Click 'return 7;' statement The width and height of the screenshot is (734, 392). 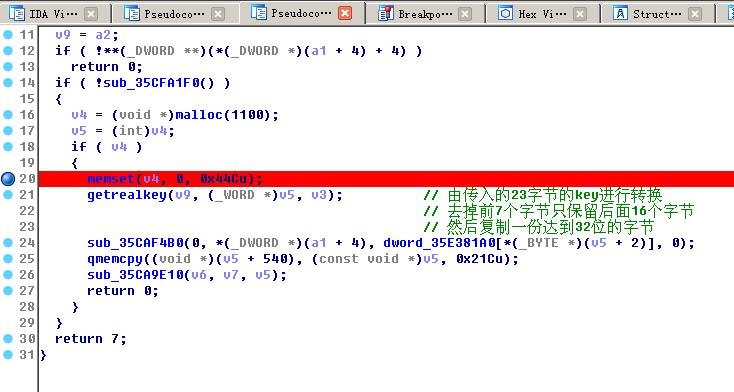91,339
